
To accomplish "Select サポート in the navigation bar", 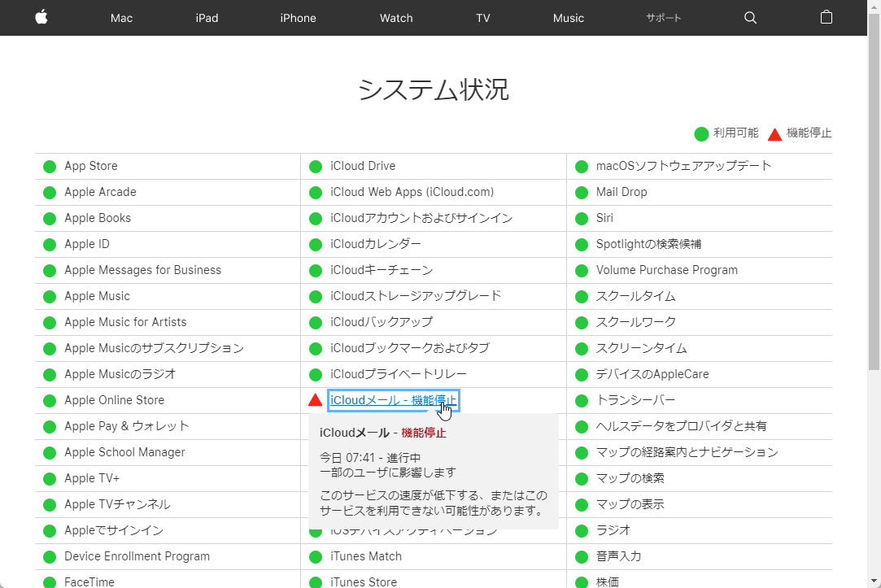I will [663, 17].
